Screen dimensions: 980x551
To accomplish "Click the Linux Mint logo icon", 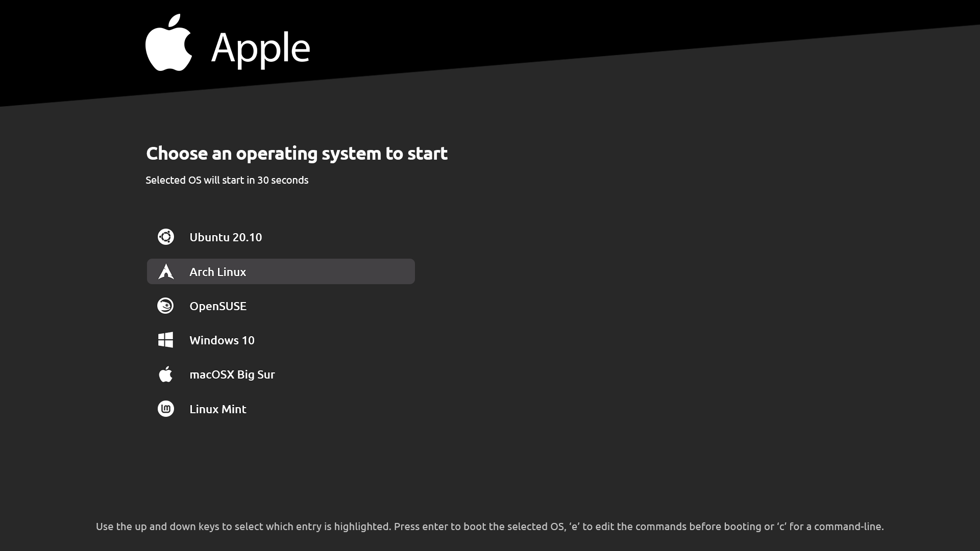I will pos(166,409).
